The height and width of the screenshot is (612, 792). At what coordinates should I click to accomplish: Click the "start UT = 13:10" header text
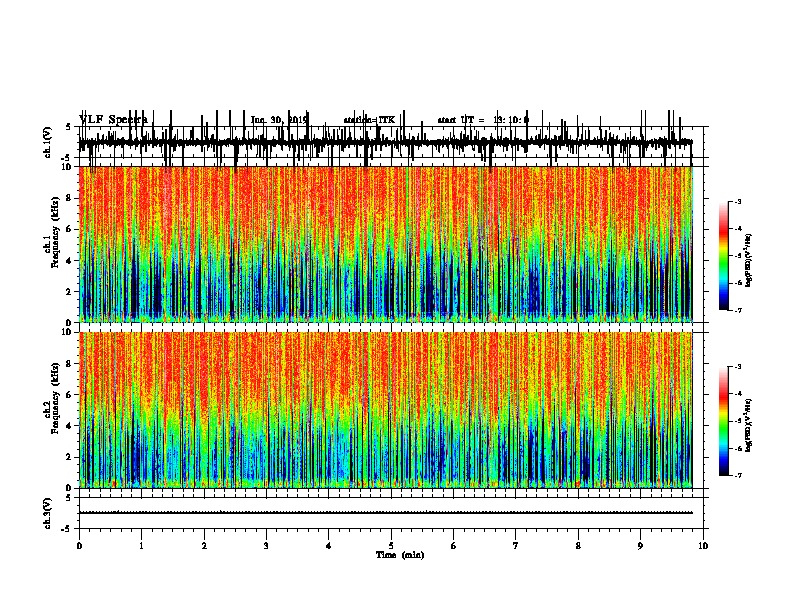[x=483, y=120]
